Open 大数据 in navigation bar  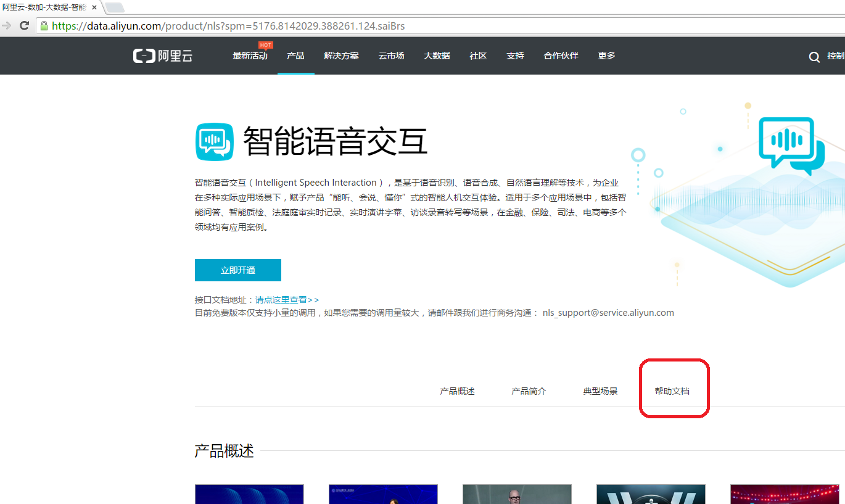tap(437, 56)
